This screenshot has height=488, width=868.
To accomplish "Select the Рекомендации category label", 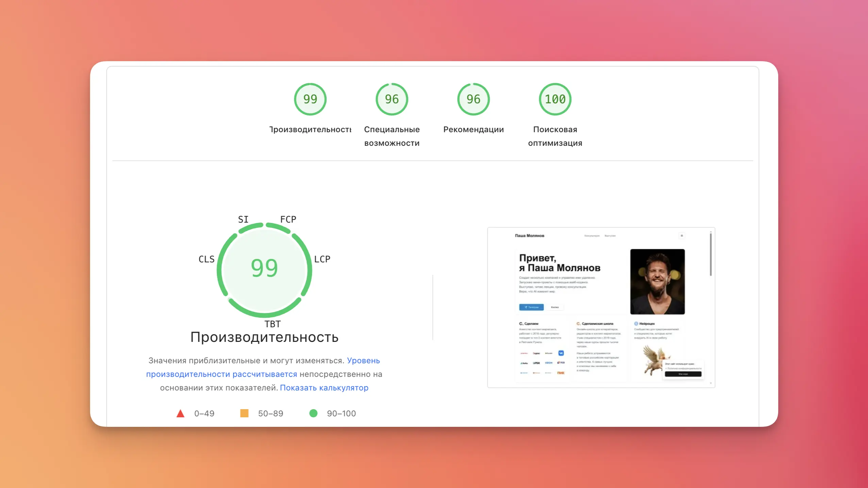I will [473, 129].
